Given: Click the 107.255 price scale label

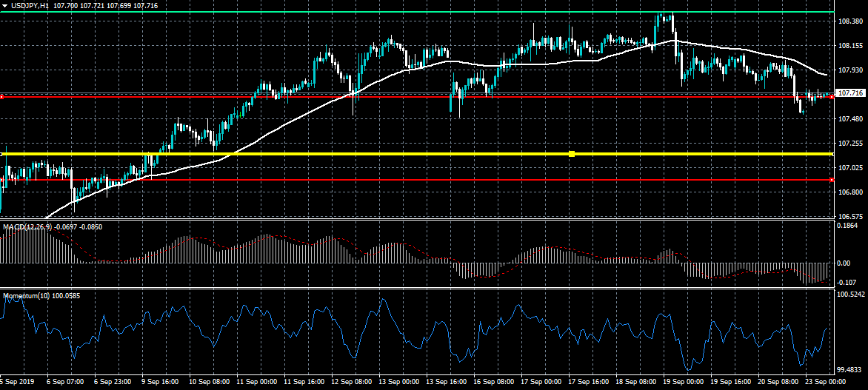Looking at the screenshot, I should [x=850, y=144].
